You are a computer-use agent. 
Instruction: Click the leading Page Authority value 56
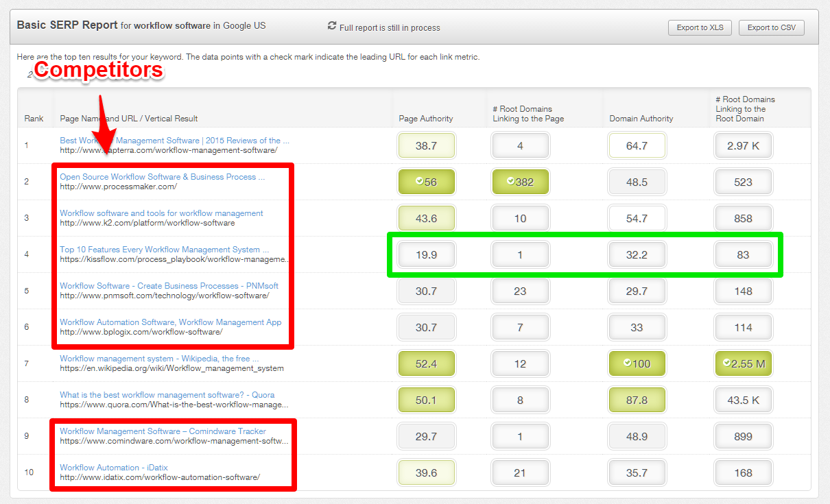[426, 182]
